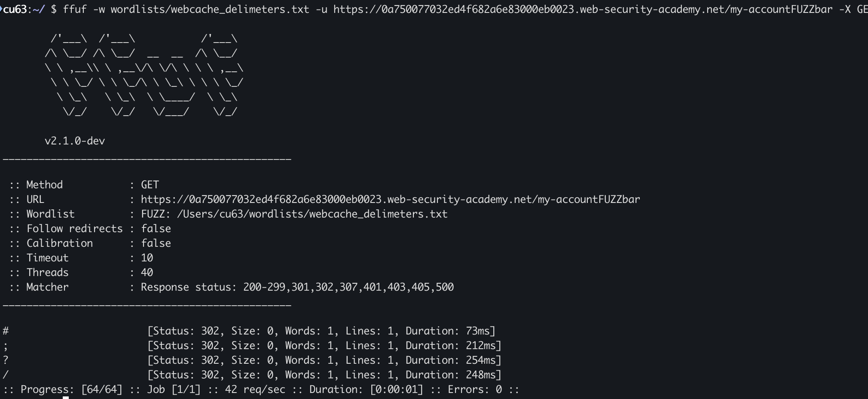Click the Threads value 40
This screenshot has height=399, width=868.
(147, 273)
